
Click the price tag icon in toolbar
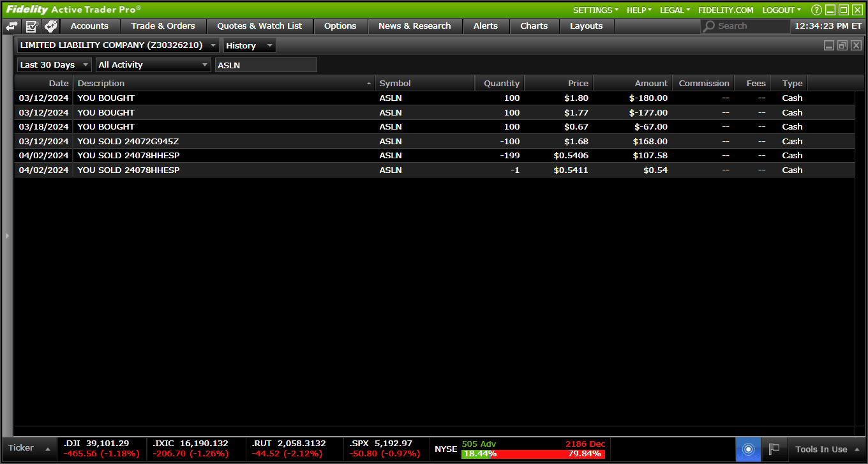click(x=50, y=26)
